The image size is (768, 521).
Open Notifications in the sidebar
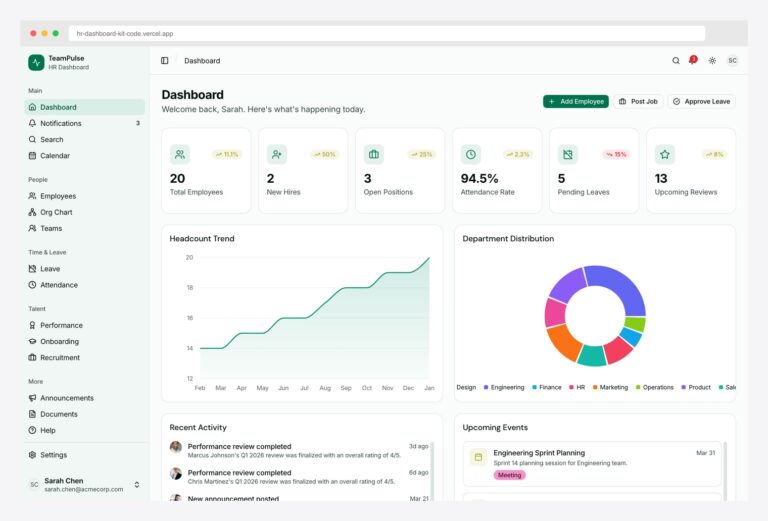pyautogui.click(x=84, y=123)
